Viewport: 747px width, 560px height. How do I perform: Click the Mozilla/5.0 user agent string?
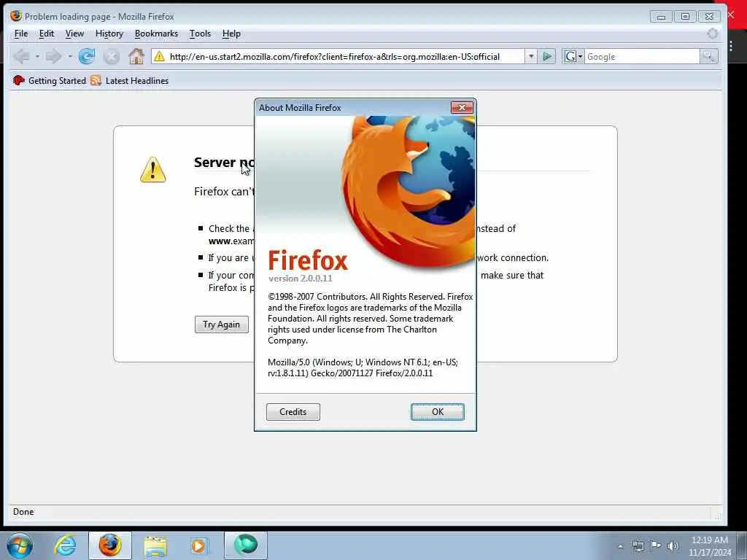tap(363, 367)
